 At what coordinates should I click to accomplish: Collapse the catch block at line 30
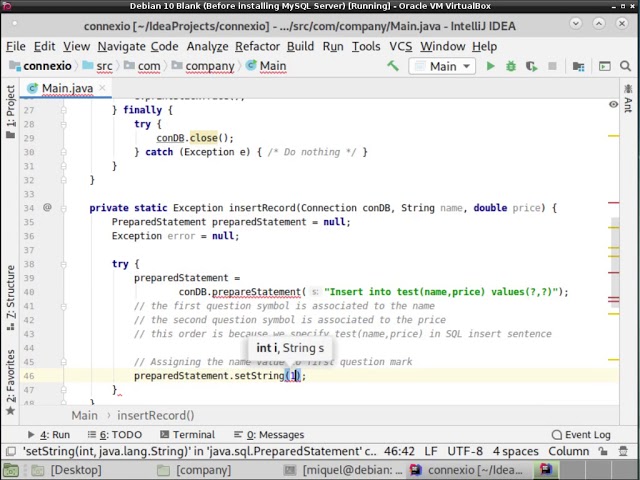64,152
